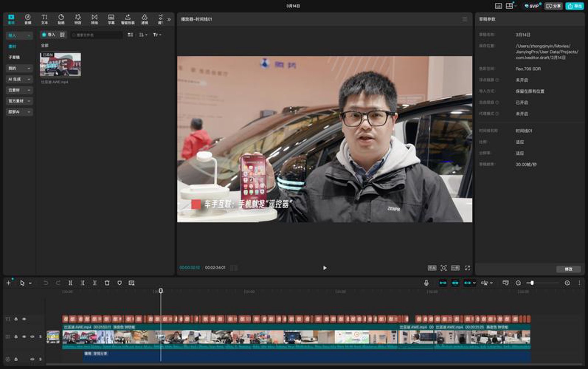Split the clip at playhead
Screen dimensions: 588x369
coord(70,283)
